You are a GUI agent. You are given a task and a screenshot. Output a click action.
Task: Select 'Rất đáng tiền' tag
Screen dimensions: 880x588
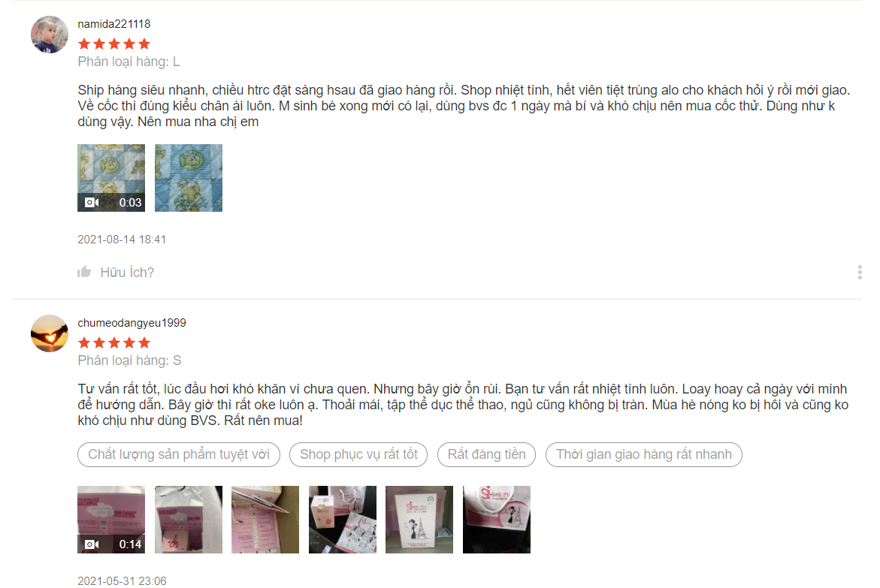coord(486,454)
